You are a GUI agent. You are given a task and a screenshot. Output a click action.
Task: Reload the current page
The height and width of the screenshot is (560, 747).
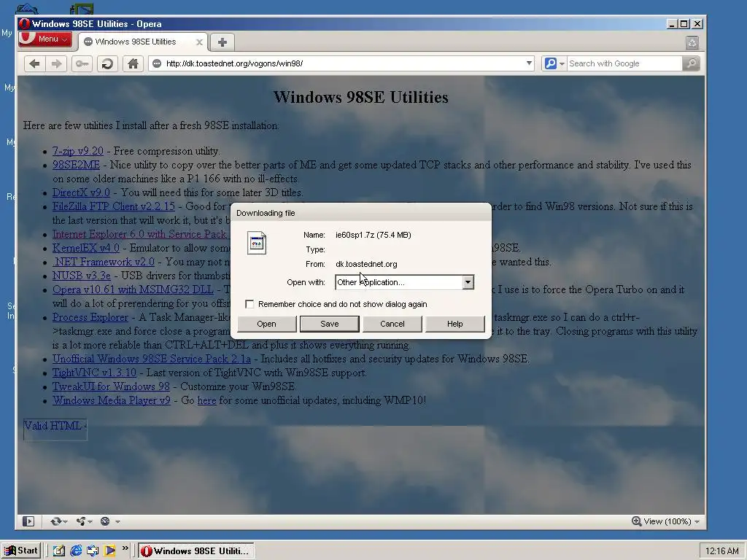[x=108, y=63]
